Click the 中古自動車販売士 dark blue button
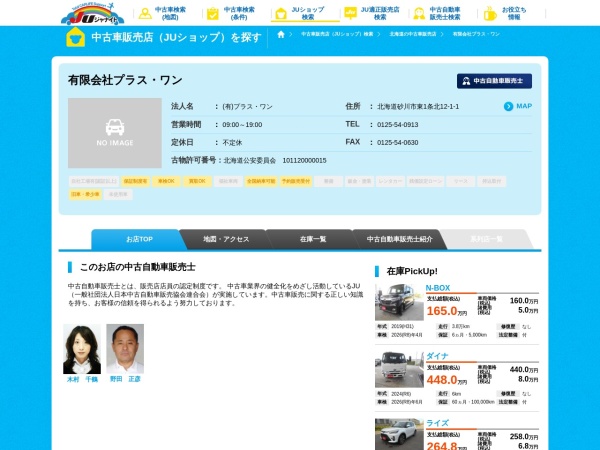The width and height of the screenshot is (600, 450). click(x=494, y=81)
